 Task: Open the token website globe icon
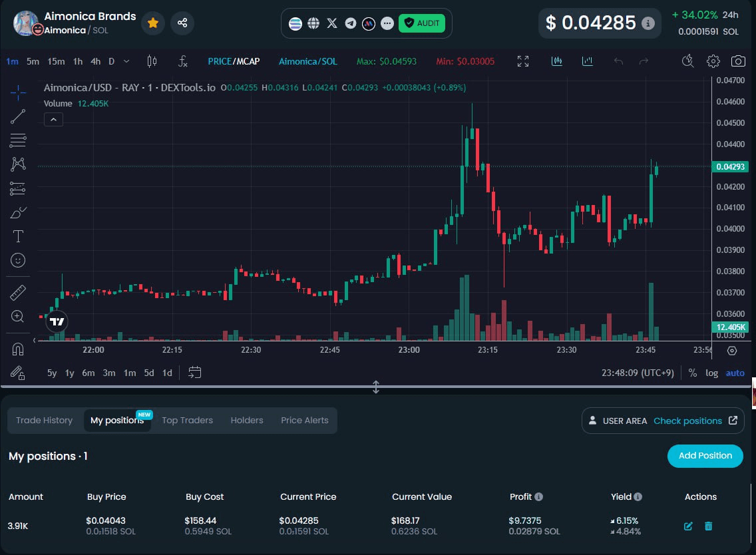[313, 23]
